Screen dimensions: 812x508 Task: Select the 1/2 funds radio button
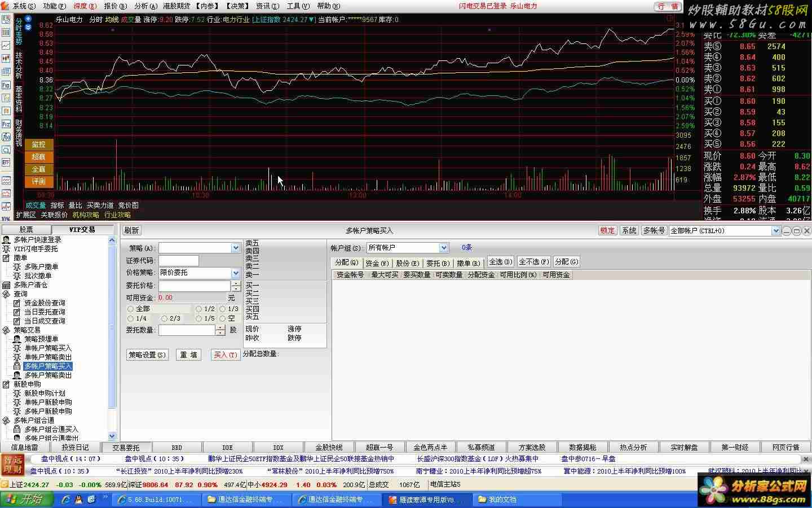[x=198, y=309]
